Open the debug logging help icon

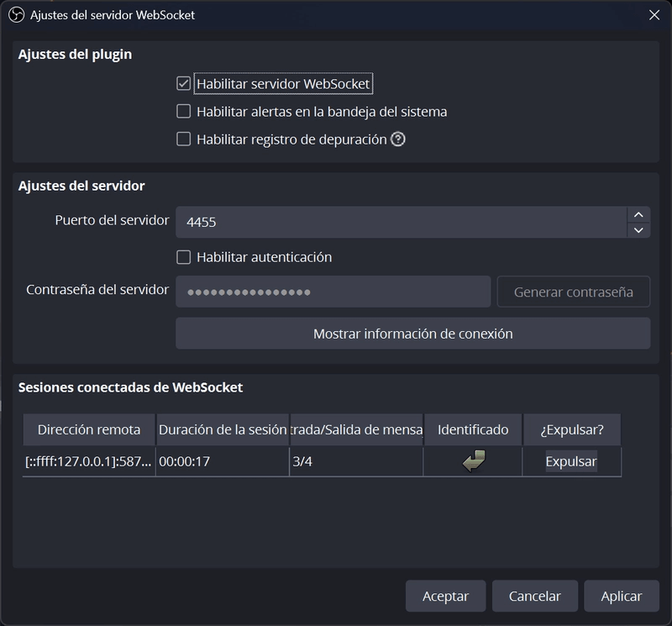tap(397, 139)
